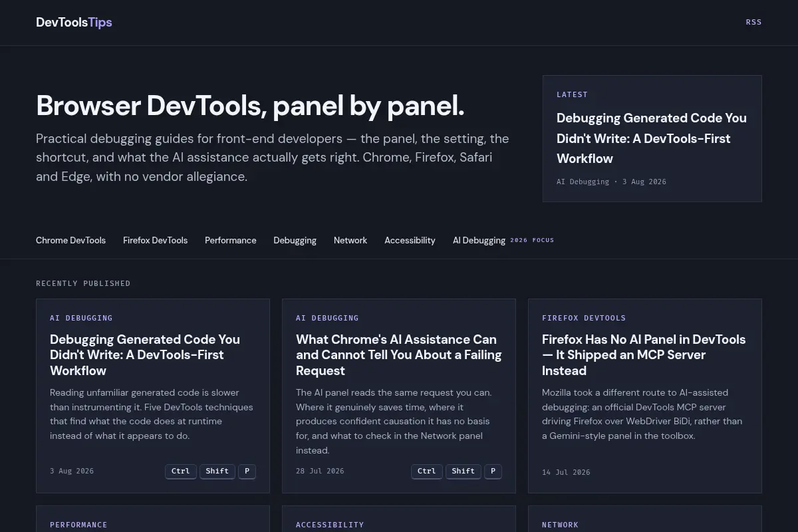
Task: Click the NETWORK card label
Action: click(560, 525)
